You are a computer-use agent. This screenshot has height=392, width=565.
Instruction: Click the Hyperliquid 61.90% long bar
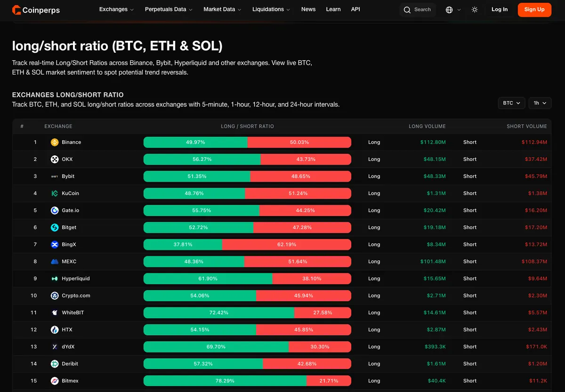point(208,279)
